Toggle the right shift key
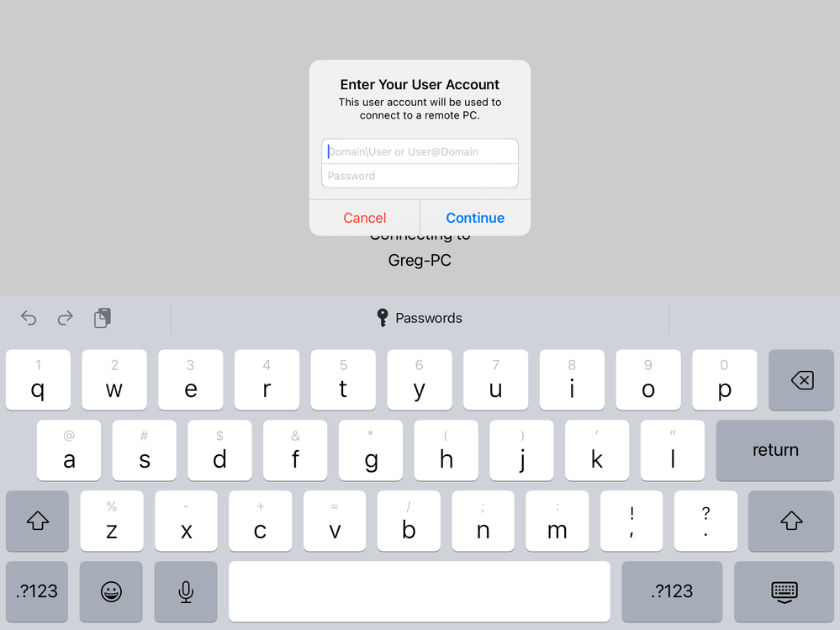This screenshot has width=840, height=630. (x=790, y=521)
